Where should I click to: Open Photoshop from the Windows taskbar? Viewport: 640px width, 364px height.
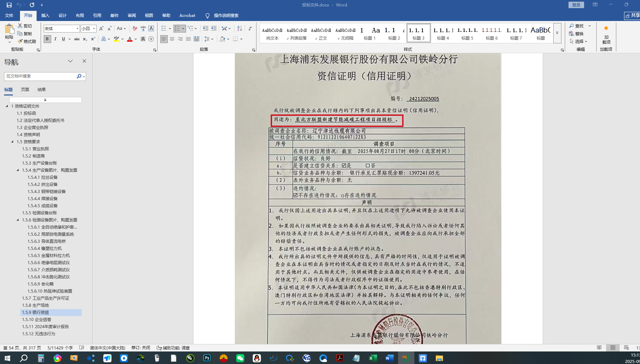point(207,358)
